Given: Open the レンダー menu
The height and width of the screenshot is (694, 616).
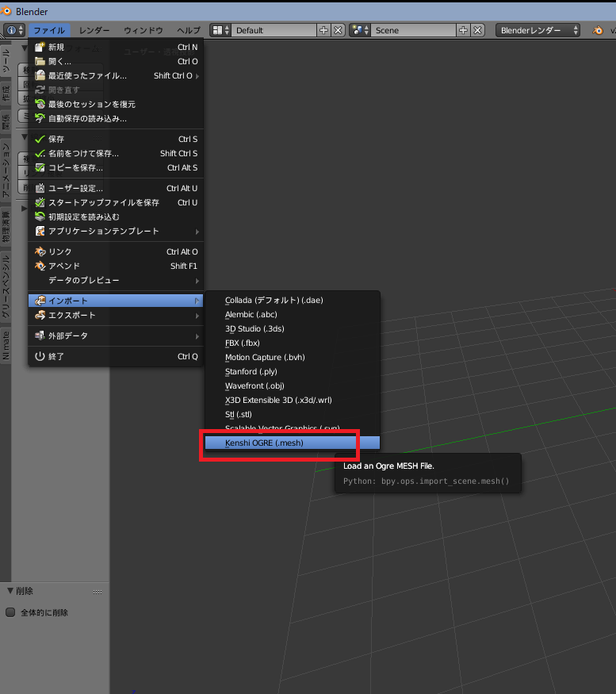Looking at the screenshot, I should (94, 30).
